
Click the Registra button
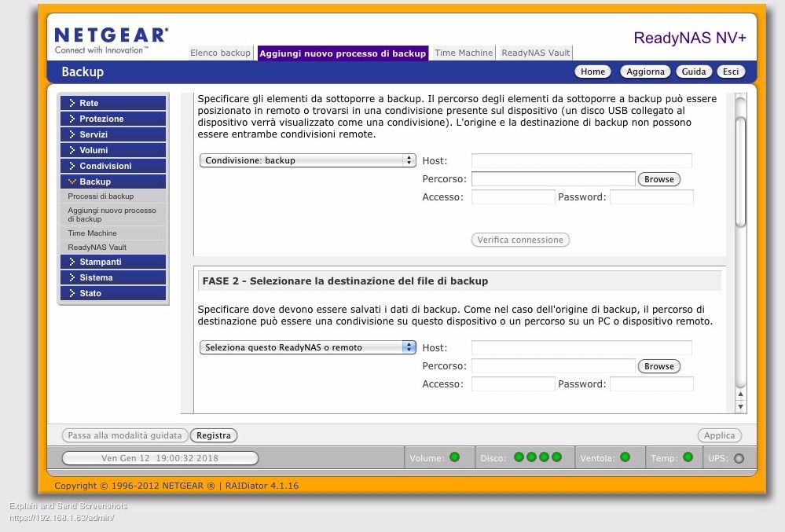(x=213, y=435)
